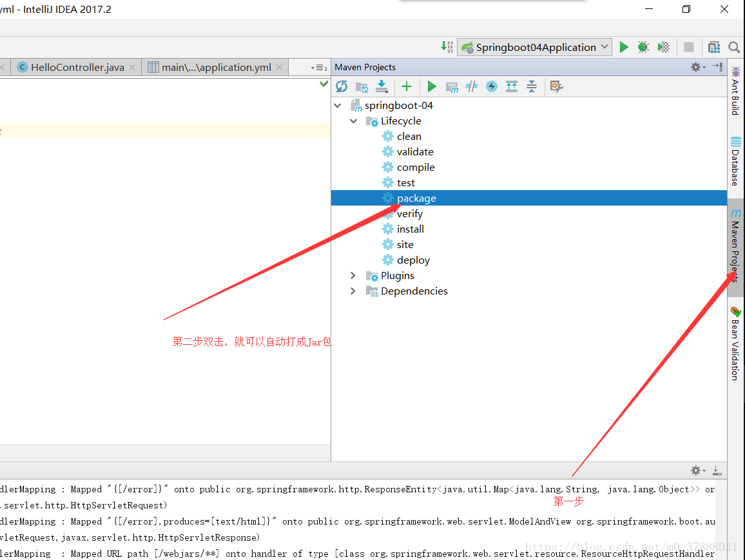Debug Springboot04Application with the bug icon

[643, 47]
